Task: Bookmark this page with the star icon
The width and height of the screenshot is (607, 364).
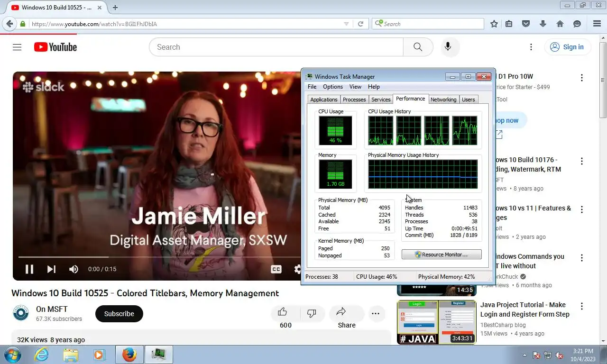Action: click(494, 24)
